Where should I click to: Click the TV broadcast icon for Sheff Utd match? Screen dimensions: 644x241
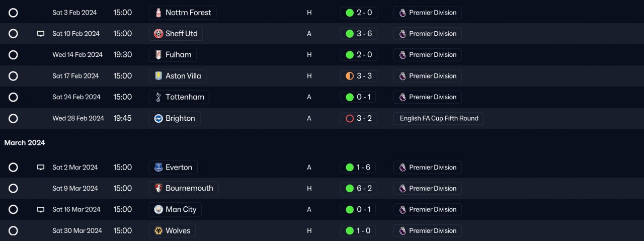[x=41, y=34]
